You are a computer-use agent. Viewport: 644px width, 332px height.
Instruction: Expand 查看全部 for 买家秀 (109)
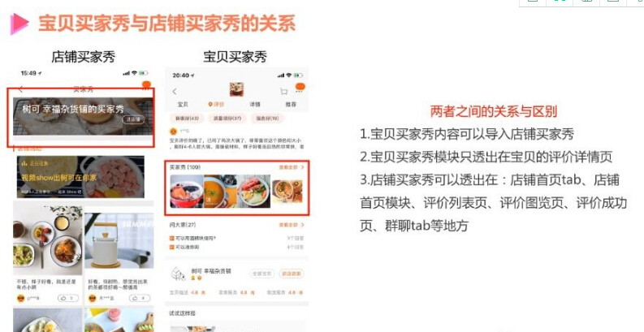[x=292, y=167]
